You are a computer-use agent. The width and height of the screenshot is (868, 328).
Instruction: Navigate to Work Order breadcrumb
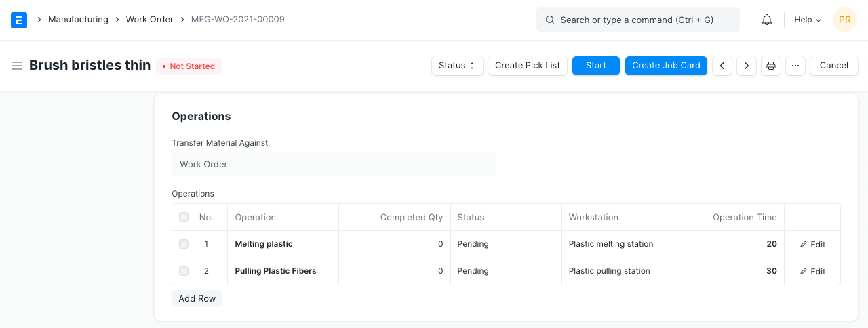150,20
